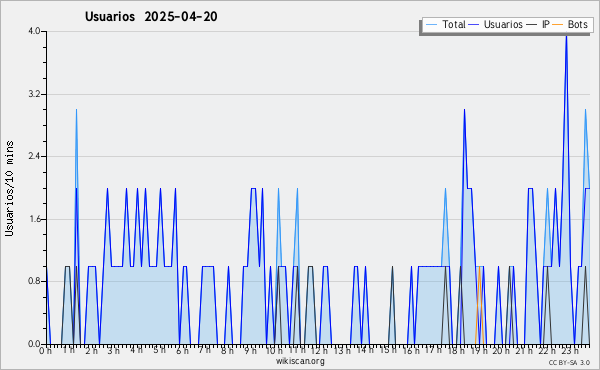Click the y-axis value 1.6
This screenshot has height=370, width=600.
tap(34, 219)
